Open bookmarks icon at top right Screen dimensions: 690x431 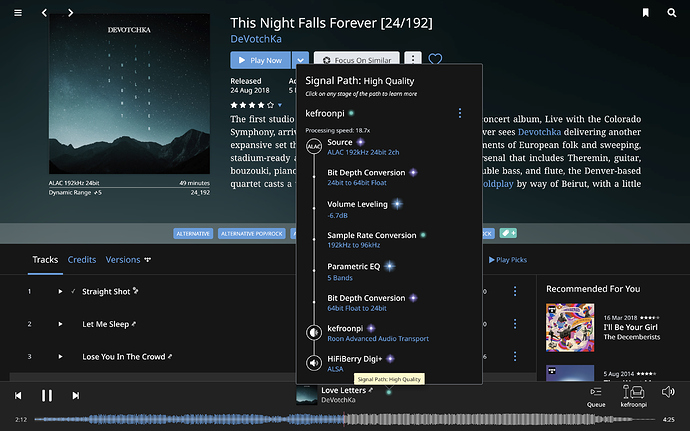[646, 13]
